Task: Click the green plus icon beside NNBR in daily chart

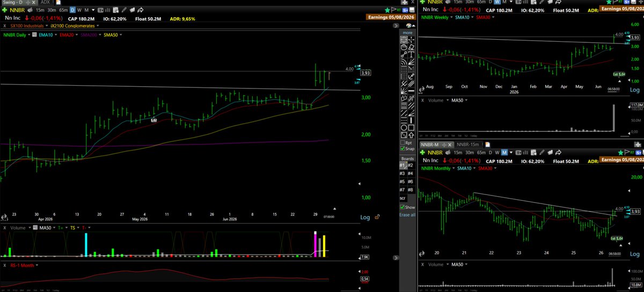Action: [x=4, y=10]
